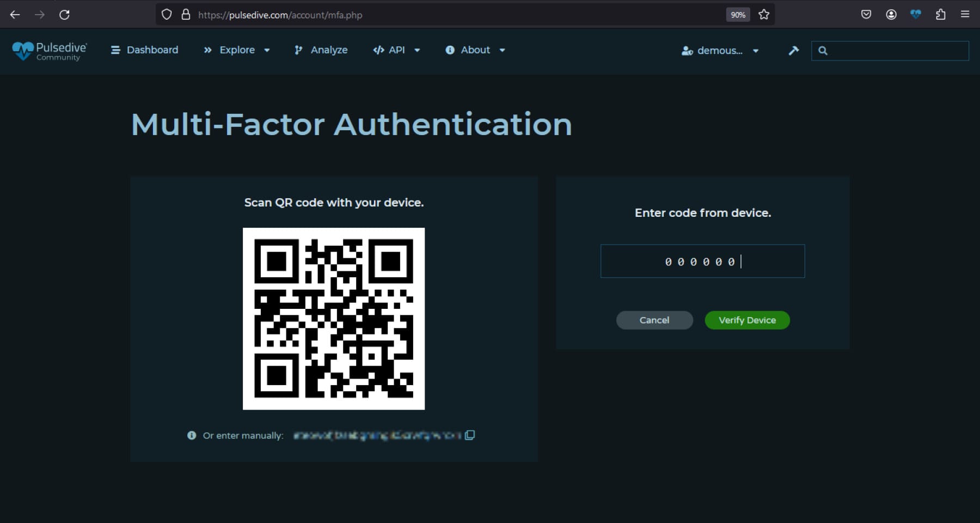The height and width of the screenshot is (523, 980).
Task: Copy the manual secret key with copy icon
Action: pyautogui.click(x=470, y=435)
